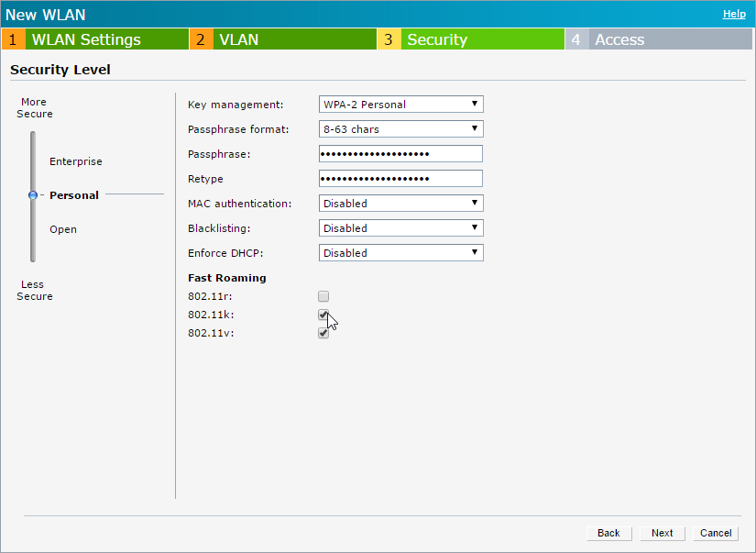Switch to the VLAN step tab

tap(283, 39)
